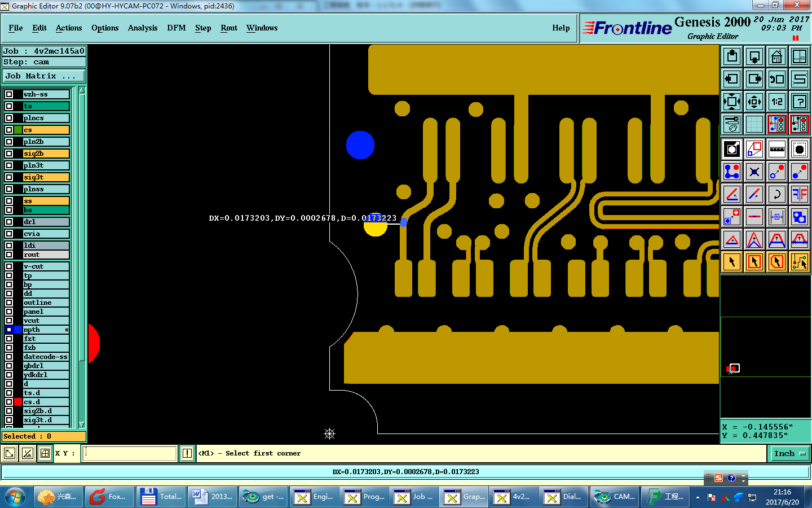Click the zoom out outward arrows icon
Image resolution: width=812 pixels, height=508 pixels.
click(732, 102)
